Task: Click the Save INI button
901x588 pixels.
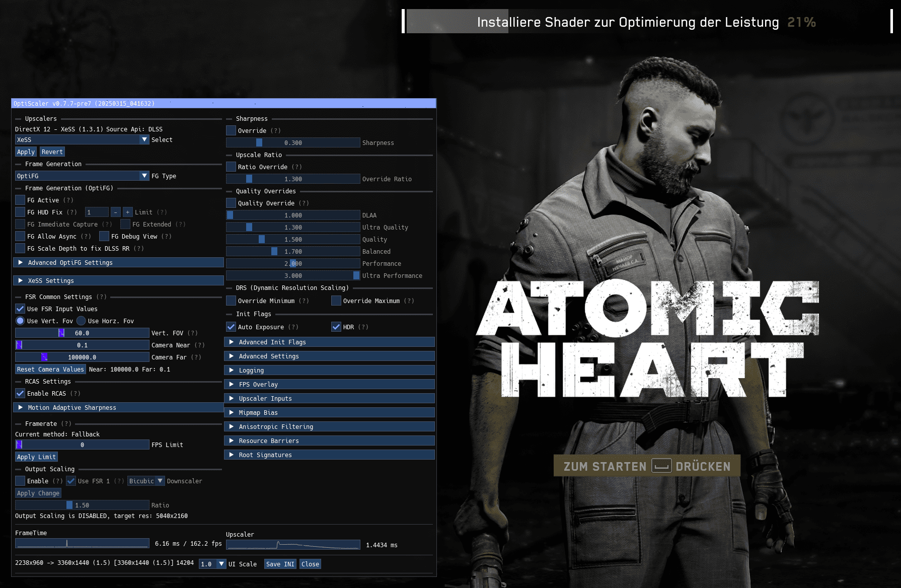Action: [x=280, y=564]
